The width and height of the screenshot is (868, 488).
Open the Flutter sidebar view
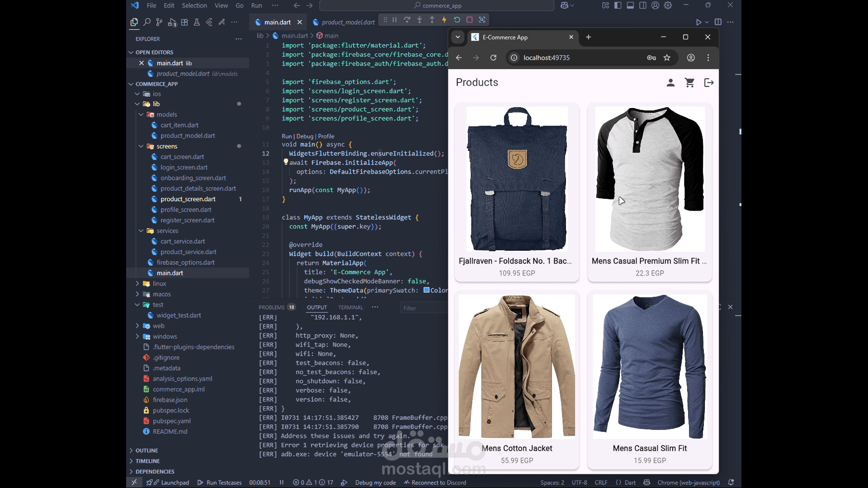209,22
